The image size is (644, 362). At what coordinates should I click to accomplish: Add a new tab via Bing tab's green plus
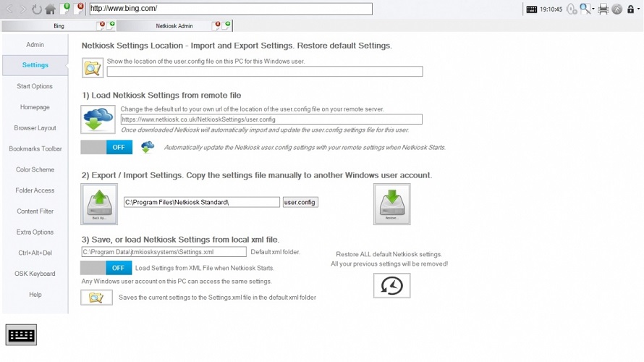111,25
